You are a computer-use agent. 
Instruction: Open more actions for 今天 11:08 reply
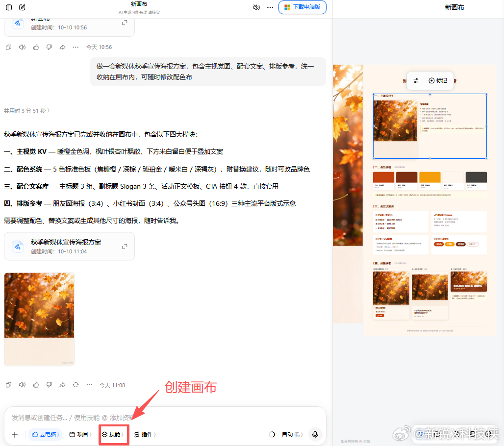pos(89,385)
